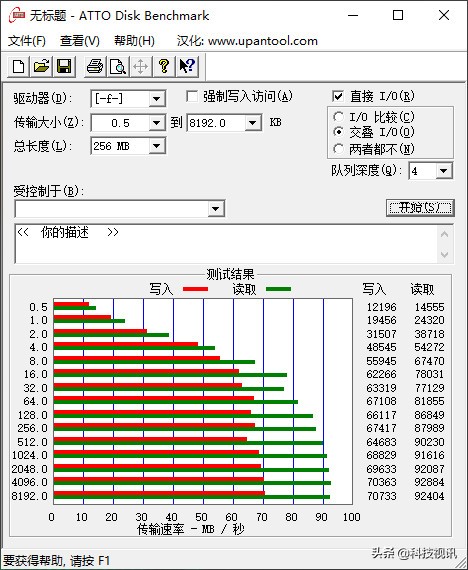Screen dimensions: 468x570
Task: Click the read value 78031
Action: (429, 374)
